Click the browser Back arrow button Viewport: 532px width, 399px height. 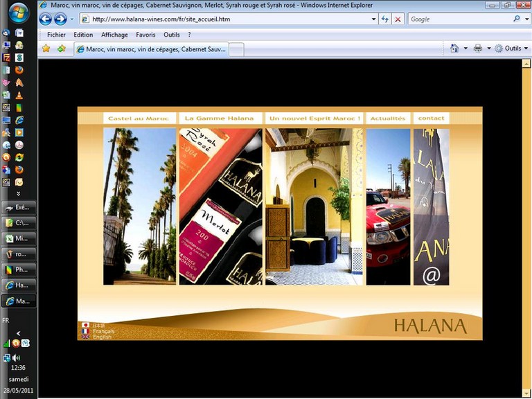46,19
